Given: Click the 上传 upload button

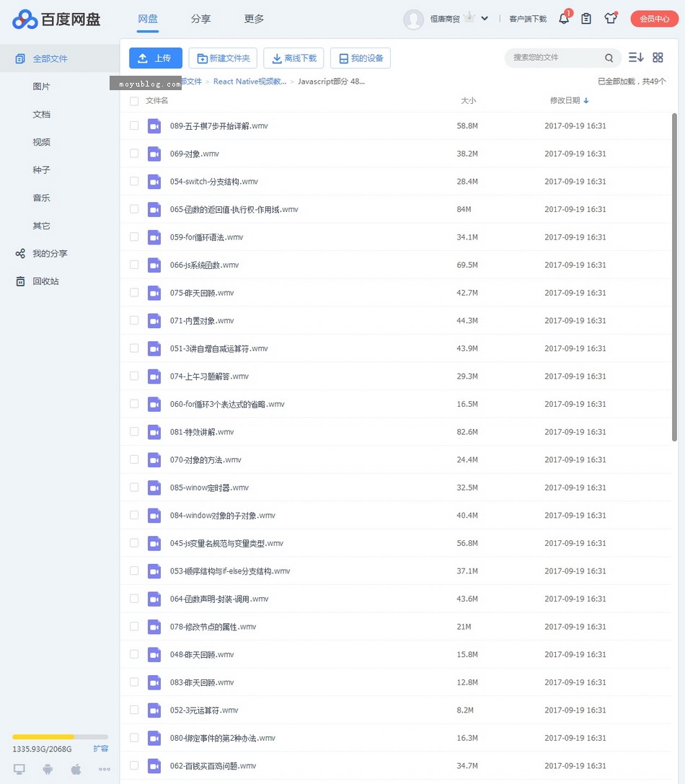Looking at the screenshot, I should coord(156,58).
